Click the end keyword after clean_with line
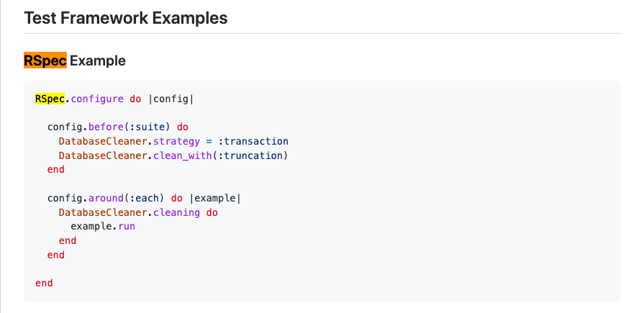Viewport: 644px width, 313px height. [x=55, y=170]
